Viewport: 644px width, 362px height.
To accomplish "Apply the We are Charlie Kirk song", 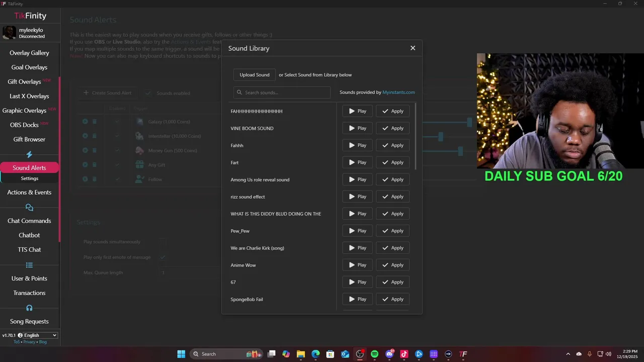I will (392, 248).
